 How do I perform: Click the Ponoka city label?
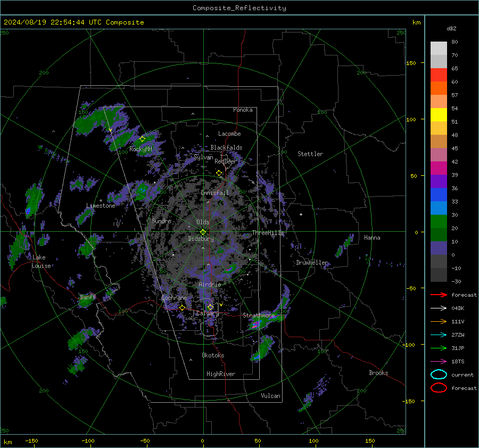click(243, 110)
